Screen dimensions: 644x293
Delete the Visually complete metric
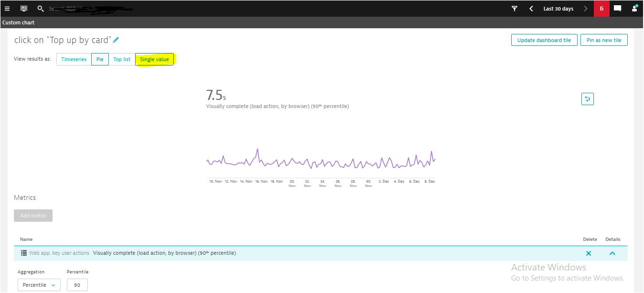coord(589,253)
